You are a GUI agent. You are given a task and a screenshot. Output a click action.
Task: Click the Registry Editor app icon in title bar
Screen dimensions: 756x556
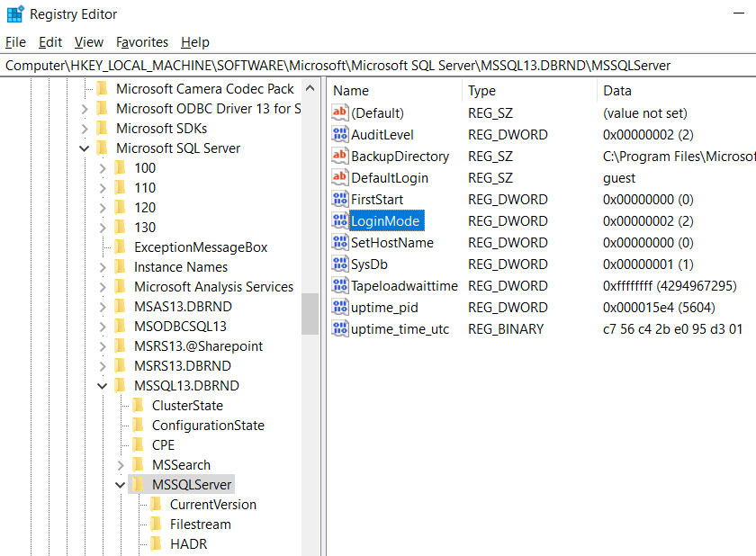[x=15, y=14]
